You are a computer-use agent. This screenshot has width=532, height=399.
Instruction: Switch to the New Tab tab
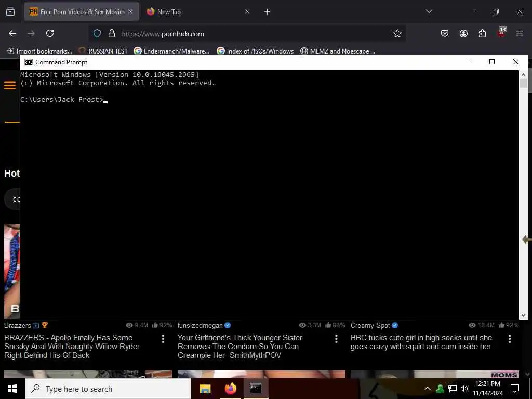[x=198, y=11]
